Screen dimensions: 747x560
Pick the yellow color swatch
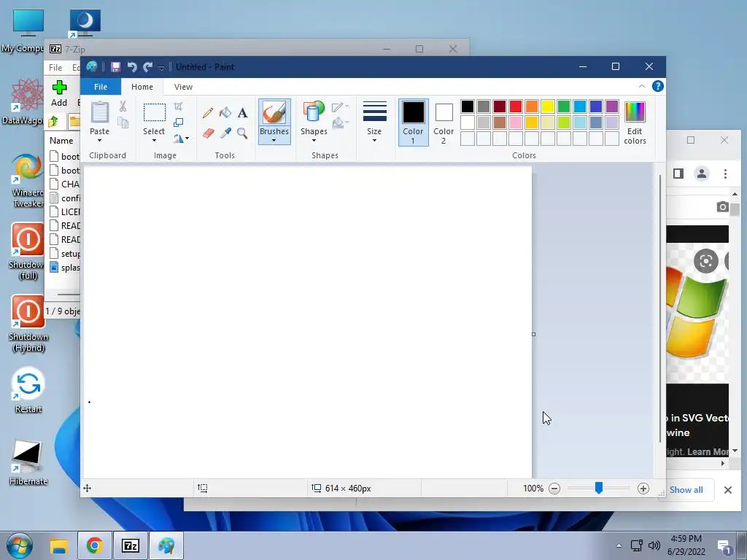[547, 106]
